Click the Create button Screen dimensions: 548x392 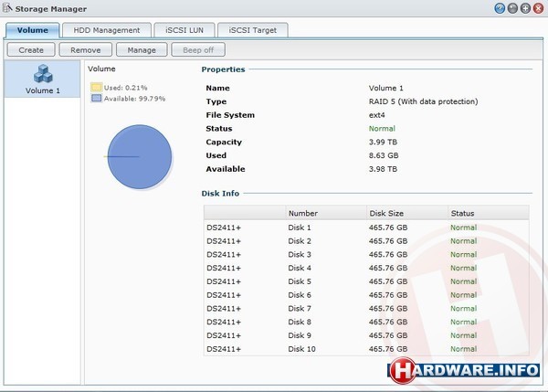[x=31, y=50]
